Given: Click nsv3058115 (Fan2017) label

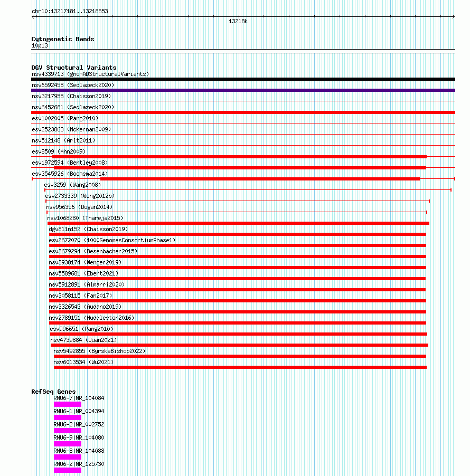Looking at the screenshot, I should coord(80,296).
